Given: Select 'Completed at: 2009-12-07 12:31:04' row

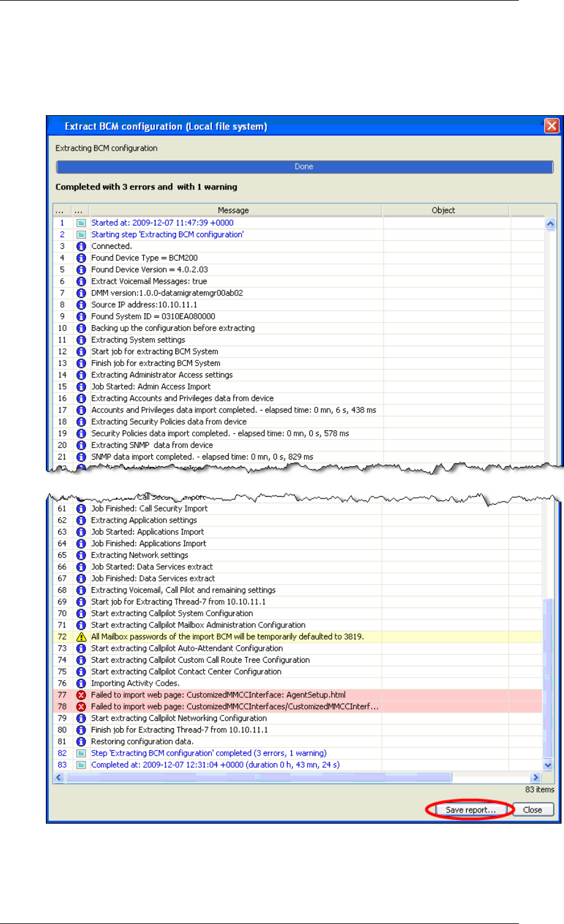Looking at the screenshot, I should 297,765.
